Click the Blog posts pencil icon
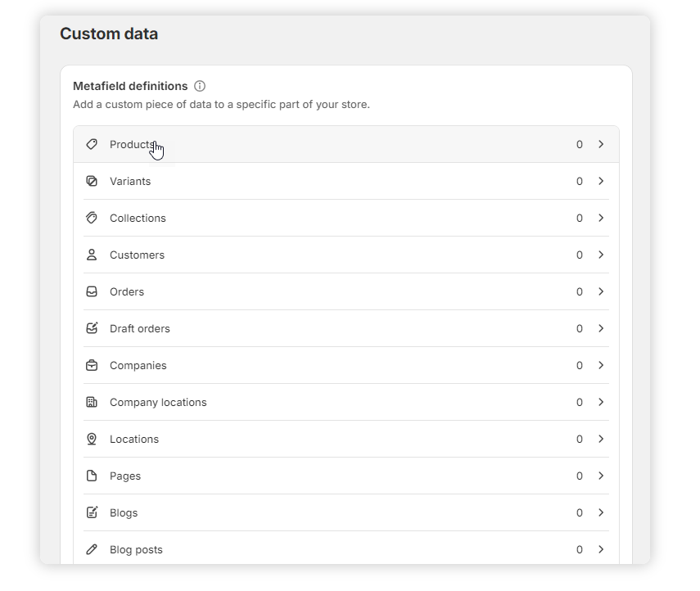This screenshot has width=700, height=591. (x=92, y=549)
